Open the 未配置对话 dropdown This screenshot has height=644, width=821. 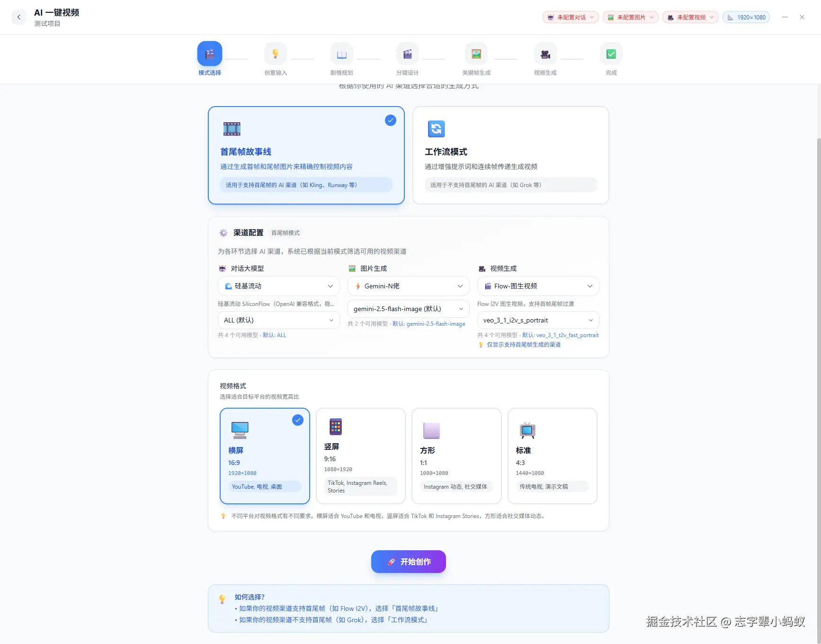571,17
